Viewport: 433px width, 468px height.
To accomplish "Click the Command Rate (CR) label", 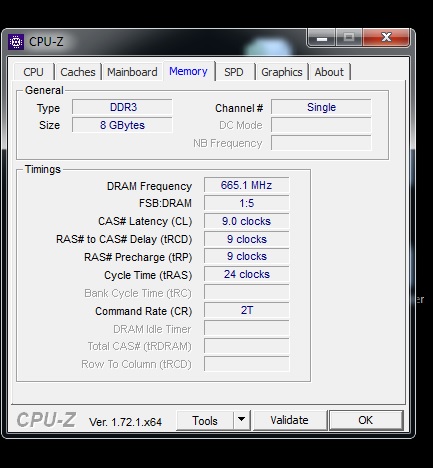I will point(144,311).
